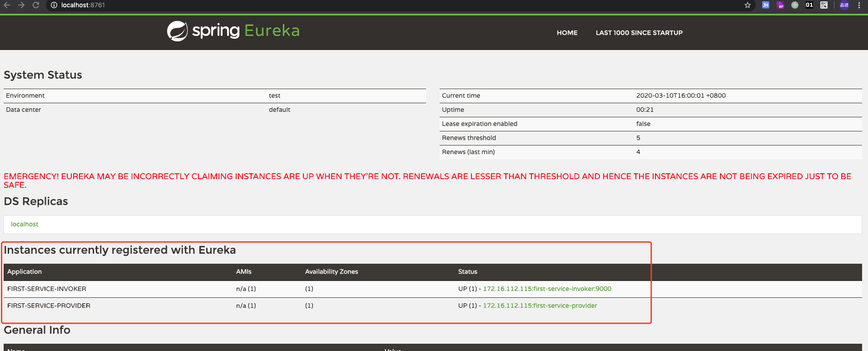Select the Spring Eureka logo
The image size is (868, 351).
(x=233, y=31)
